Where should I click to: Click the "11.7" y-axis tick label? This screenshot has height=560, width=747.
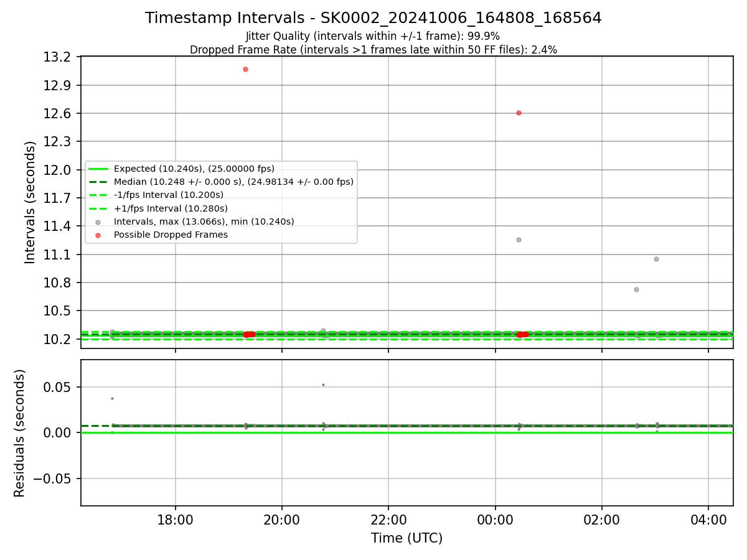[x=59, y=198]
